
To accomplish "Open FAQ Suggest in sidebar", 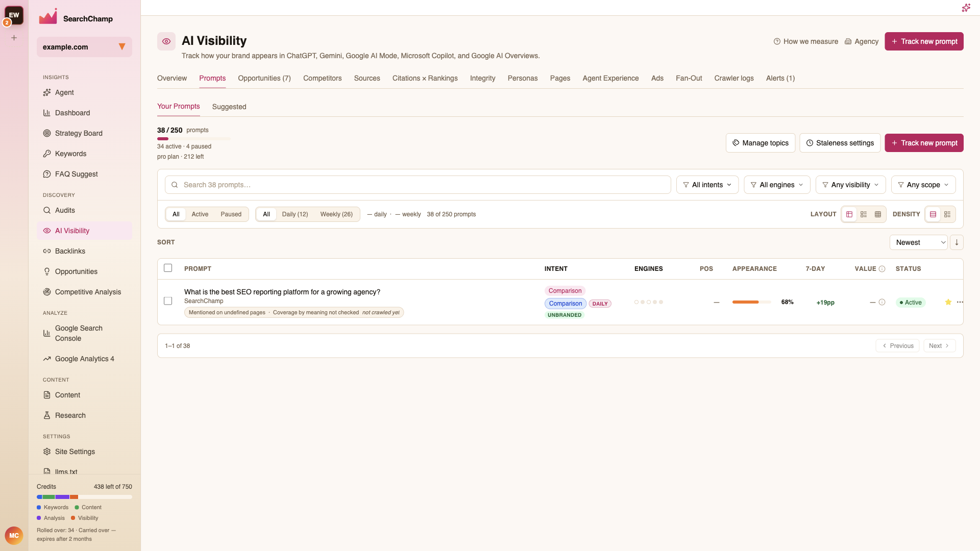I will (84, 174).
